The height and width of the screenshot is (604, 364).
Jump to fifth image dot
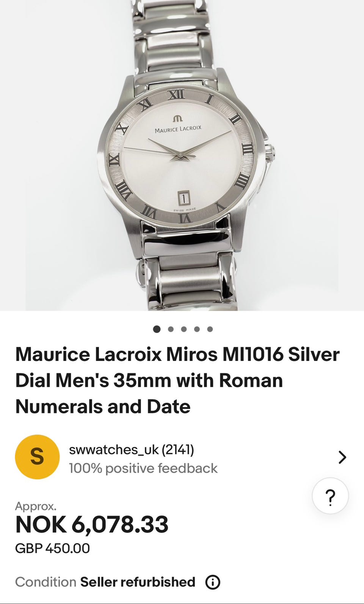(210, 329)
